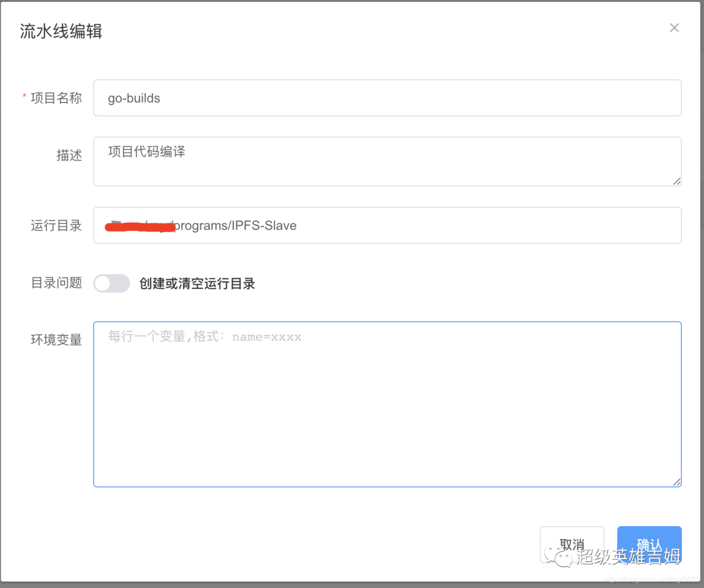
Task: Focus the 描述 textarea
Action: 387,162
